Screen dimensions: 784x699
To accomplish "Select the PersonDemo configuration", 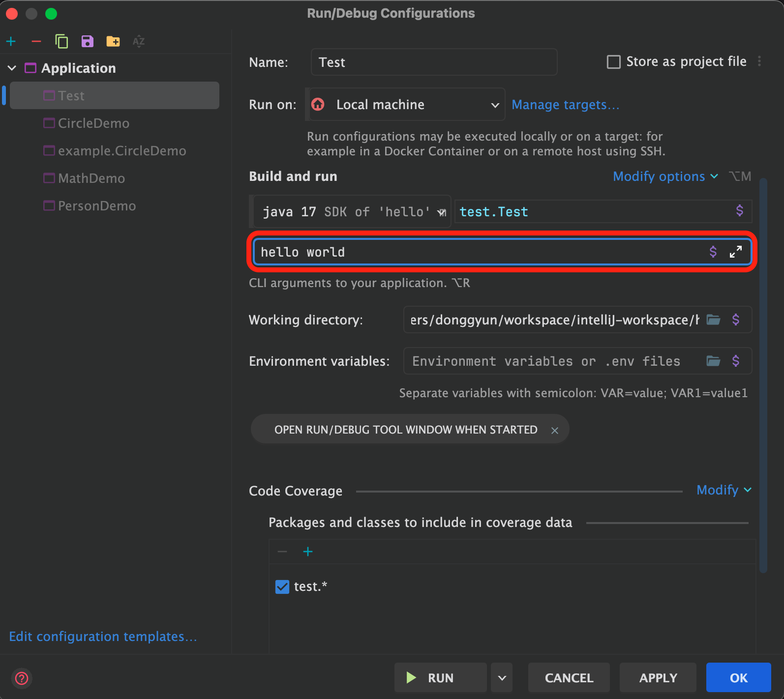I will coord(115,205).
